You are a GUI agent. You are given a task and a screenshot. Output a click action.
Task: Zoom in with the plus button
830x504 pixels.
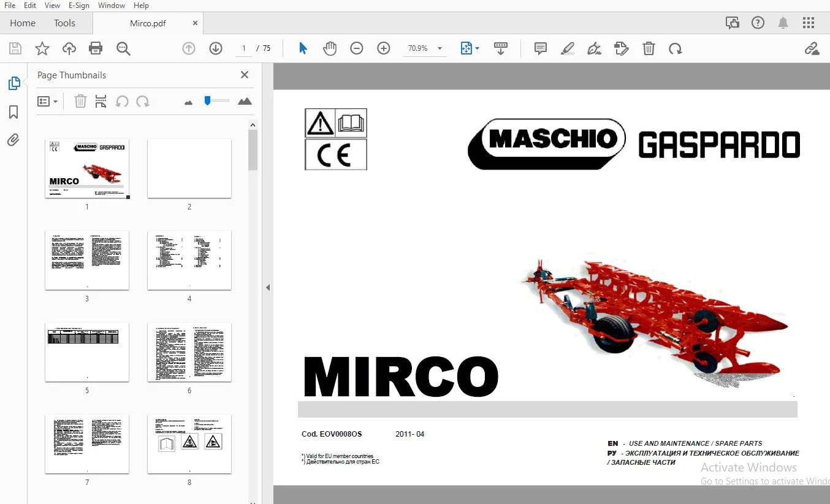[384, 48]
